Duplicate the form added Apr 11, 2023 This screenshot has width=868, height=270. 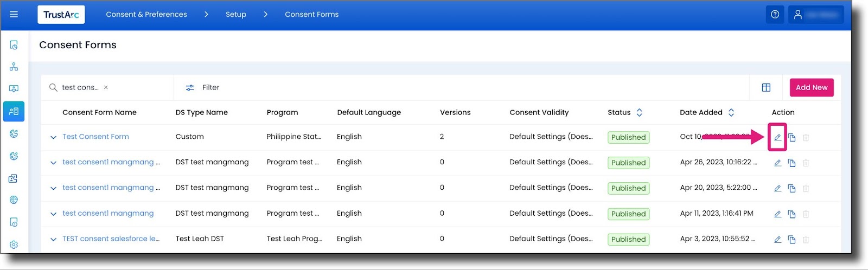(792, 214)
